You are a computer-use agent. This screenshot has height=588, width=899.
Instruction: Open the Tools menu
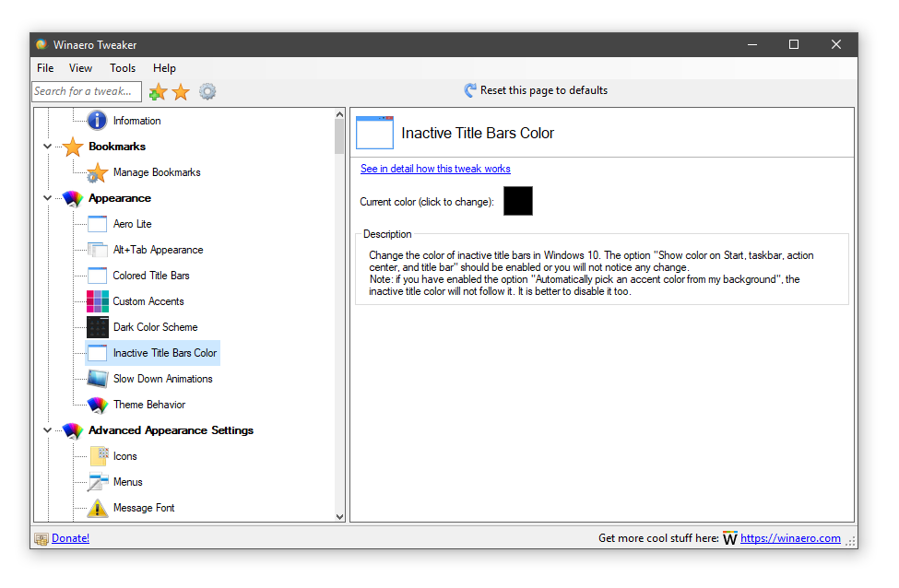(x=123, y=68)
